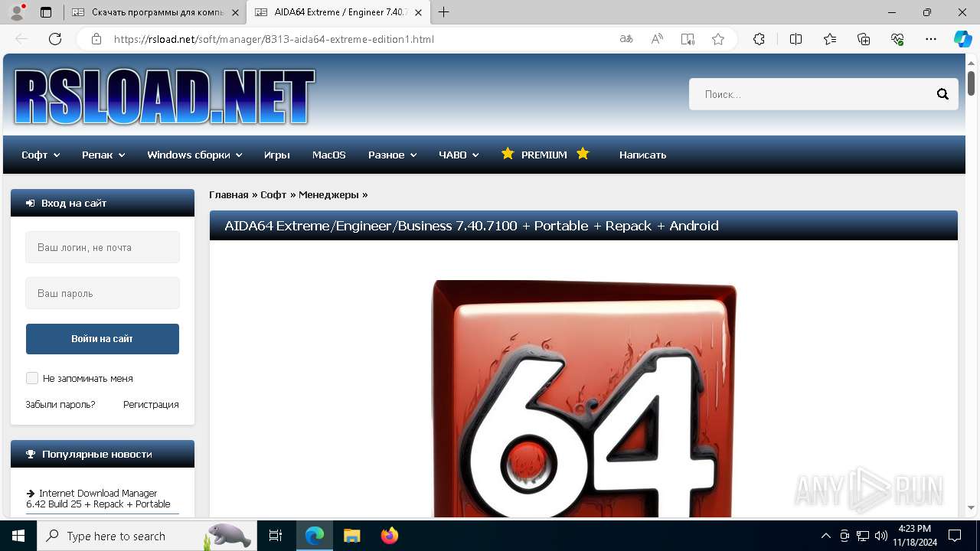This screenshot has width=980, height=551.
Task: Open the Collections icon
Action: coord(864,39)
